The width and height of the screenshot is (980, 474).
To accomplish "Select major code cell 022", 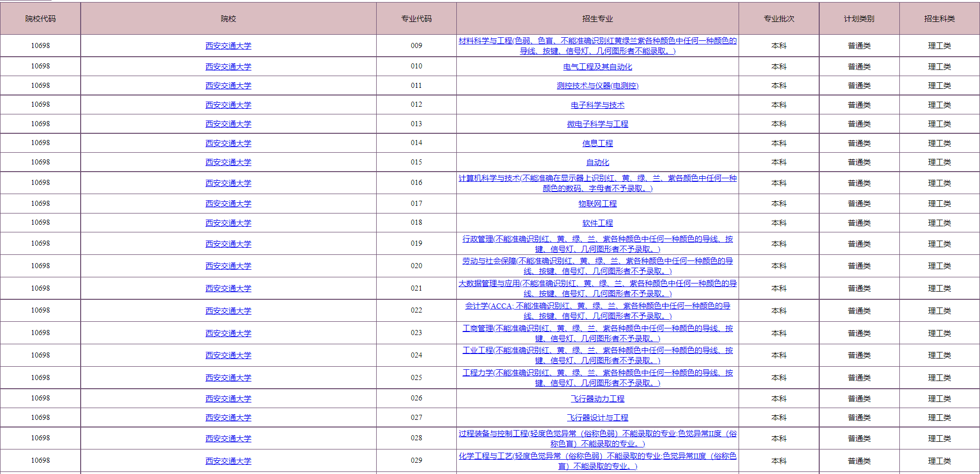I will [416, 311].
